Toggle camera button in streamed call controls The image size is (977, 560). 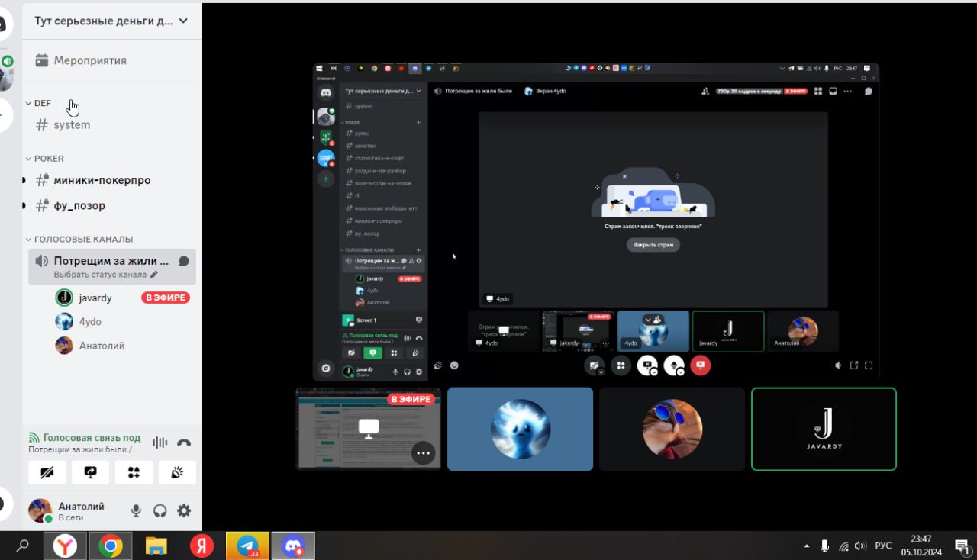(594, 365)
